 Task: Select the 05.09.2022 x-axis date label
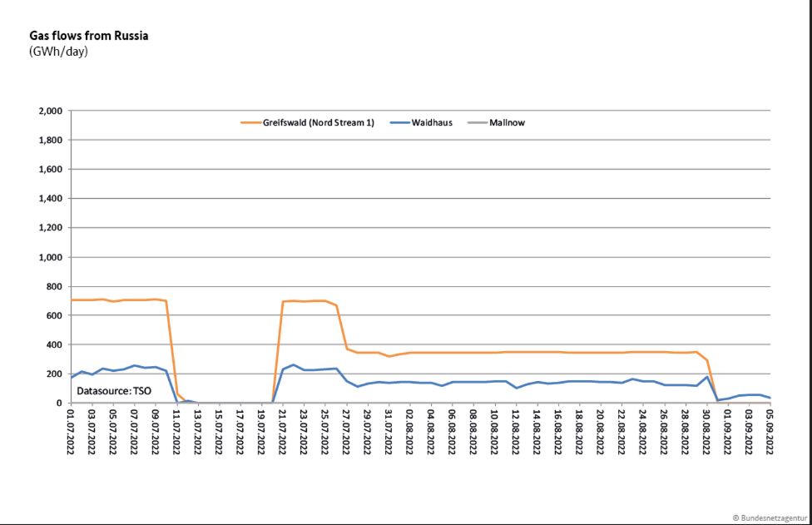tap(769, 433)
